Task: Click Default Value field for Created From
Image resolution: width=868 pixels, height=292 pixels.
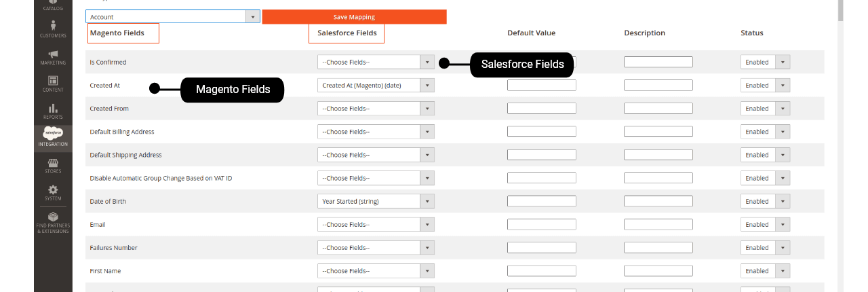Action: (x=542, y=109)
